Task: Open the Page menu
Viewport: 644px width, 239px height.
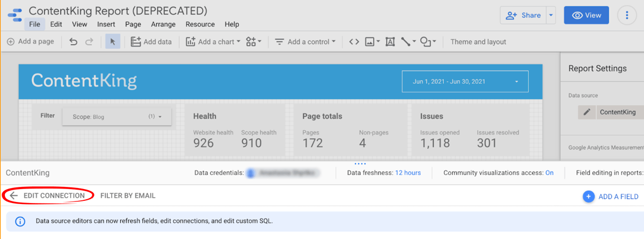Action: click(133, 24)
